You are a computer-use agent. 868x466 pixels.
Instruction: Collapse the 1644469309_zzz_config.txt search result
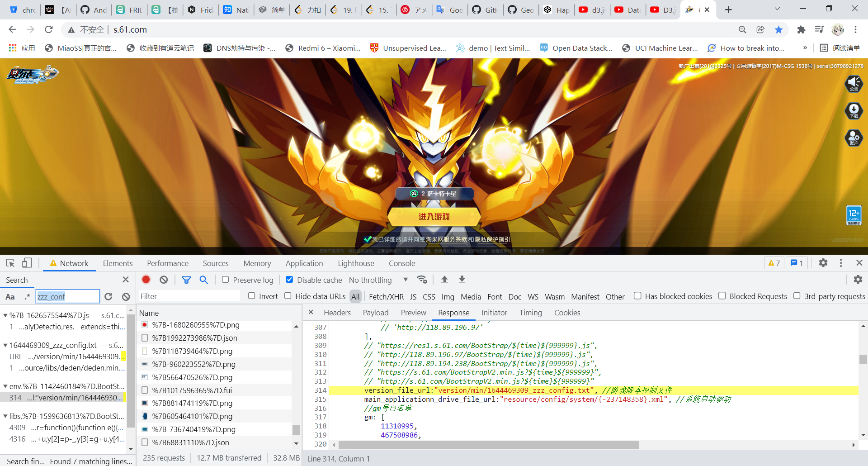(5, 345)
